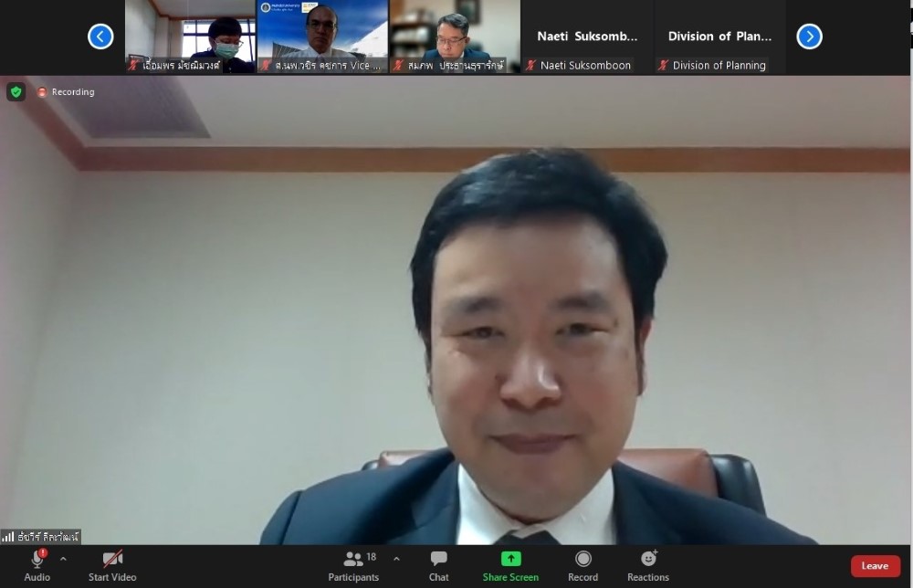Unmute the microphone Audio icon

click(x=37, y=561)
